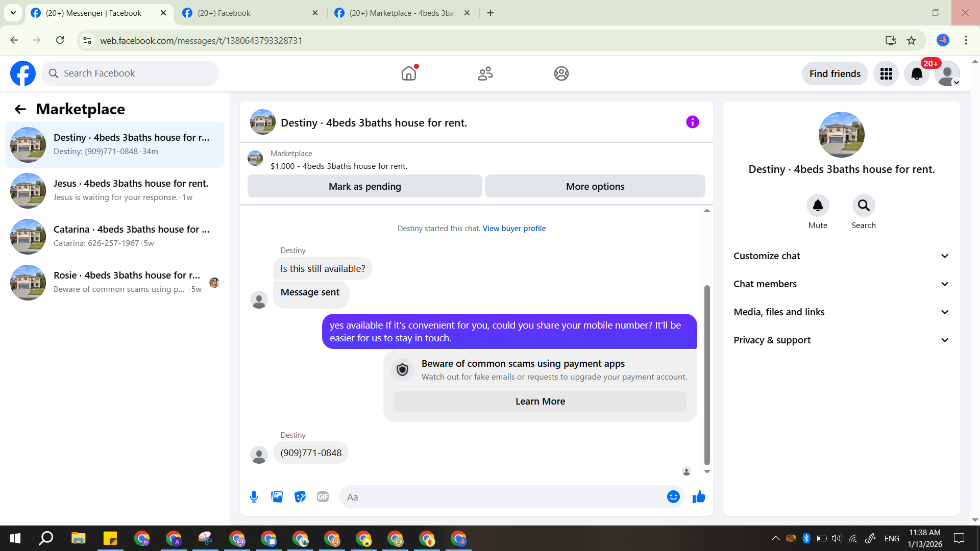
Task: Expand Media, files and links section
Action: 841,312
